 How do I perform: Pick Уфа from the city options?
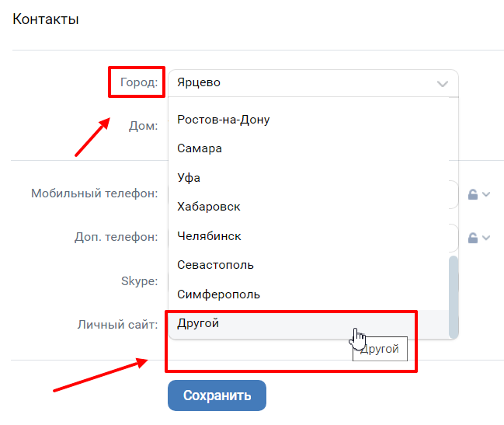coord(189,178)
